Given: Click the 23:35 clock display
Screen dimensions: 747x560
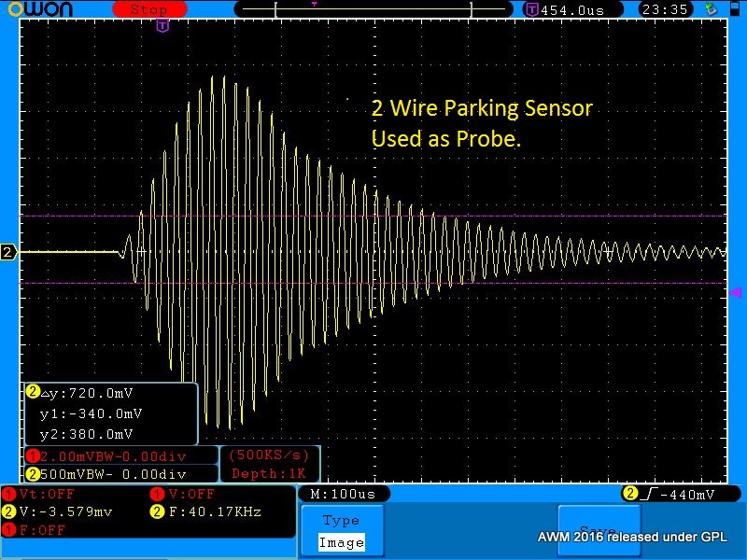Looking at the screenshot, I should [665, 9].
